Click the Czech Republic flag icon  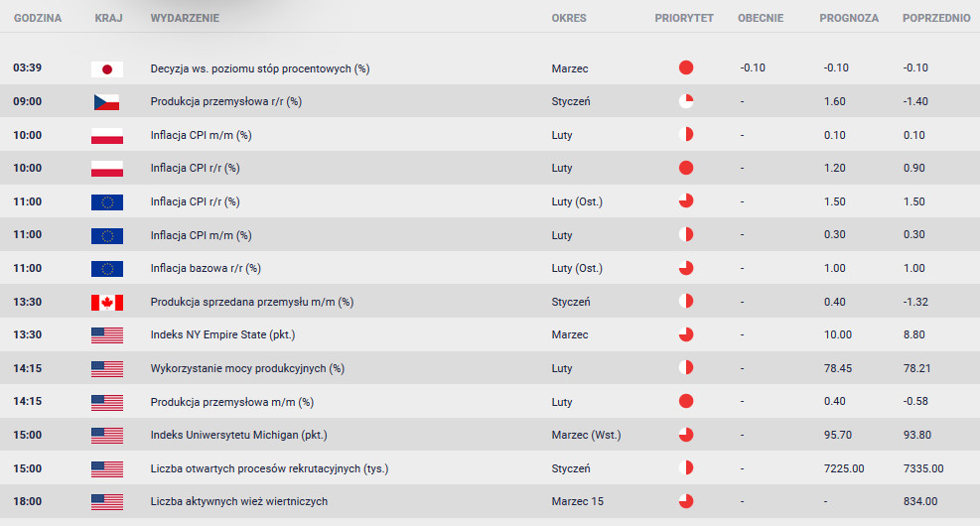[x=107, y=102]
